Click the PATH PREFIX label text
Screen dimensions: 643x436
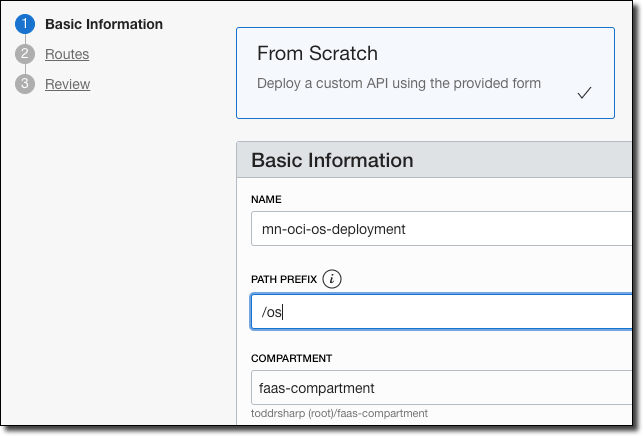(x=283, y=280)
